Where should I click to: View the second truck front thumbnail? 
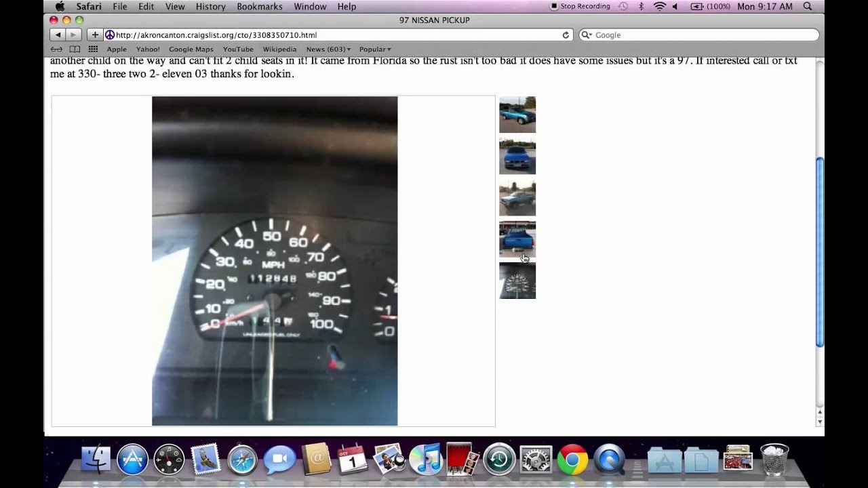pos(517,156)
